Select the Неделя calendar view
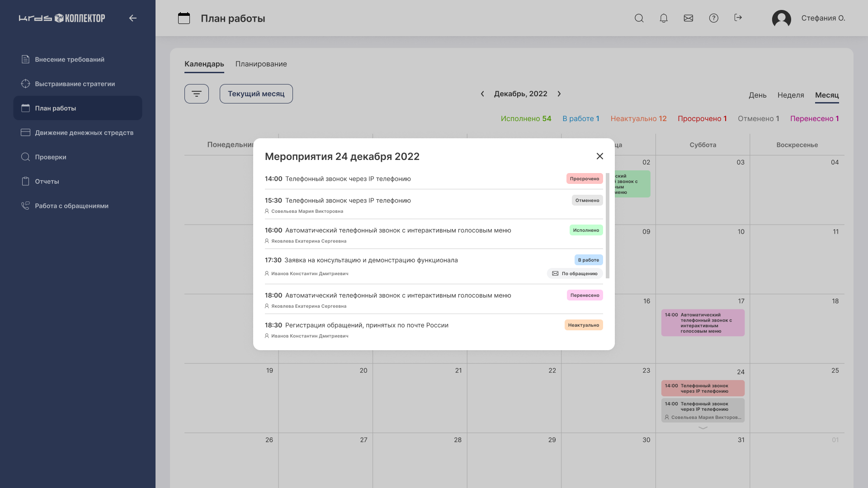 click(x=791, y=95)
